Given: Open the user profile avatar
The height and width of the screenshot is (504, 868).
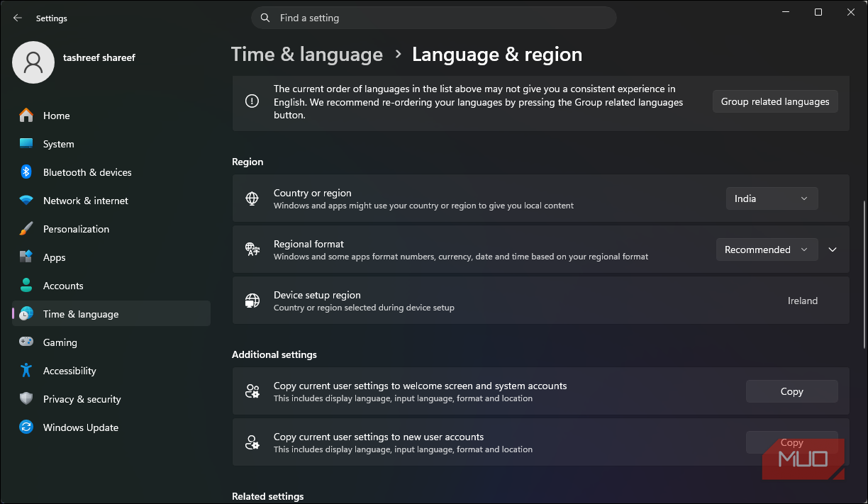Looking at the screenshot, I should (x=33, y=62).
